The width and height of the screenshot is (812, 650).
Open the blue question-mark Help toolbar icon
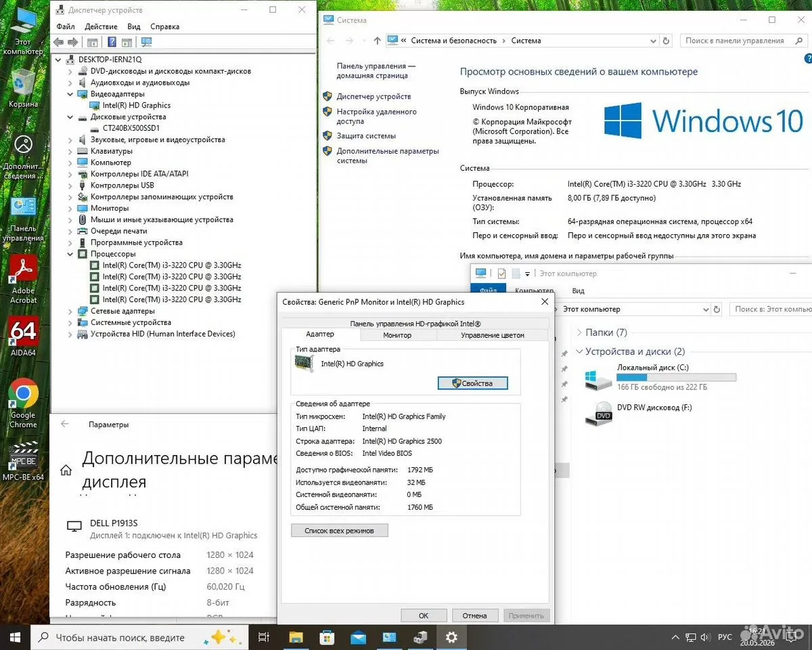112,42
